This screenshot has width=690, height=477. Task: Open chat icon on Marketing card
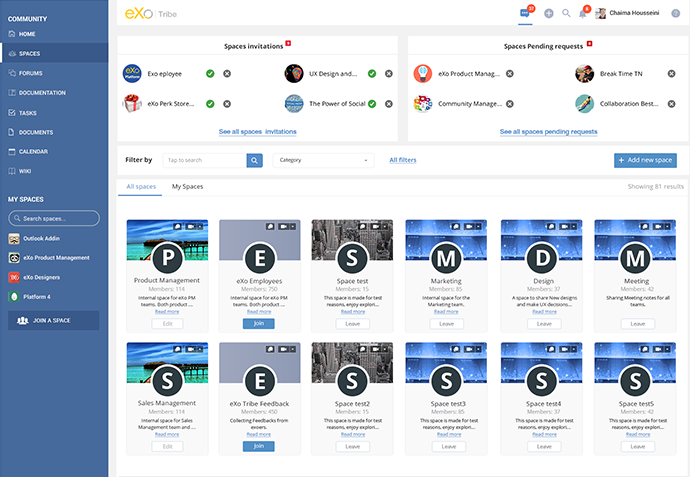tap(456, 226)
